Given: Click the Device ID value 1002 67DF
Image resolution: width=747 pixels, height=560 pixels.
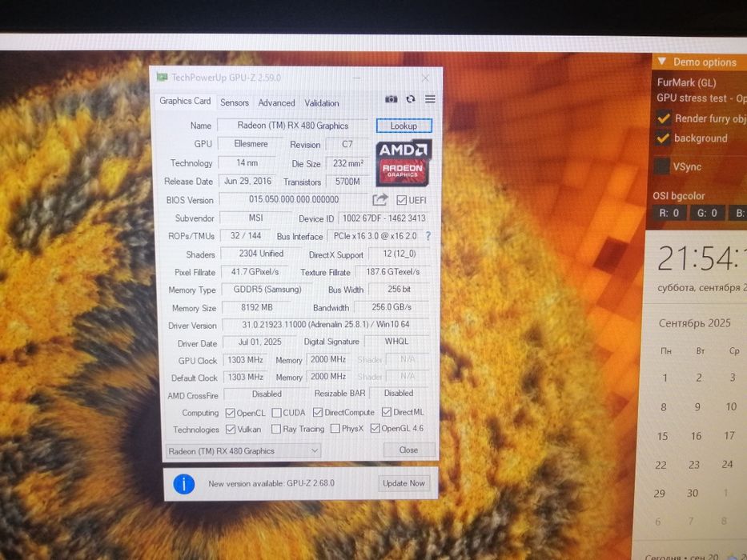Looking at the screenshot, I should coord(384,218).
